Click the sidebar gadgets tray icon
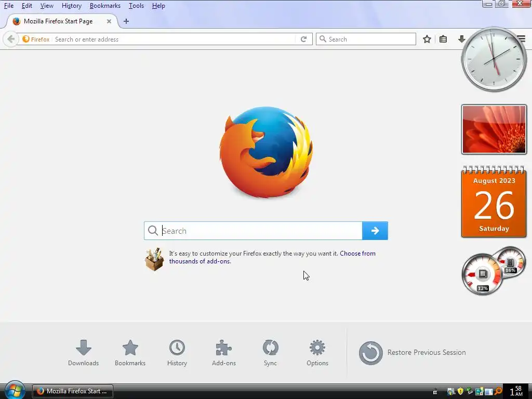 (x=480, y=392)
